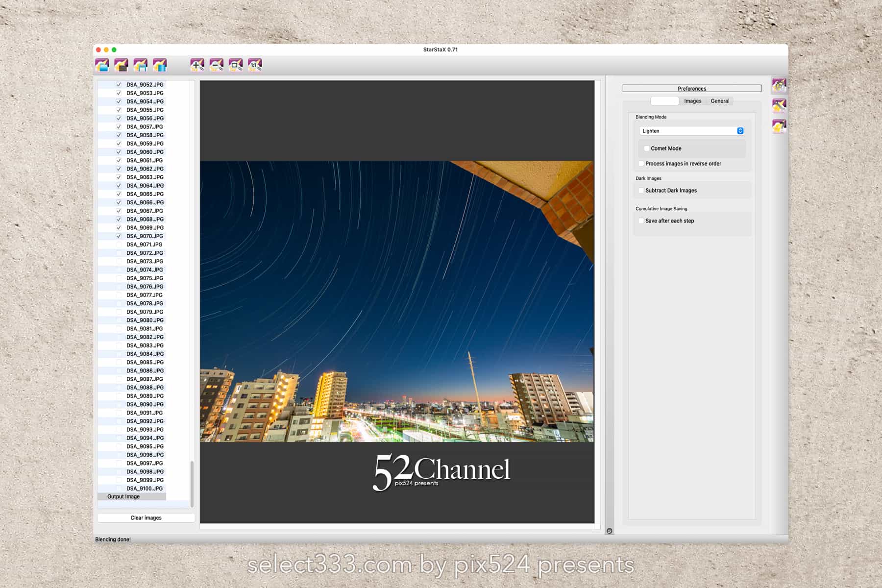
Task: Check the Save after each step box
Action: point(641,221)
